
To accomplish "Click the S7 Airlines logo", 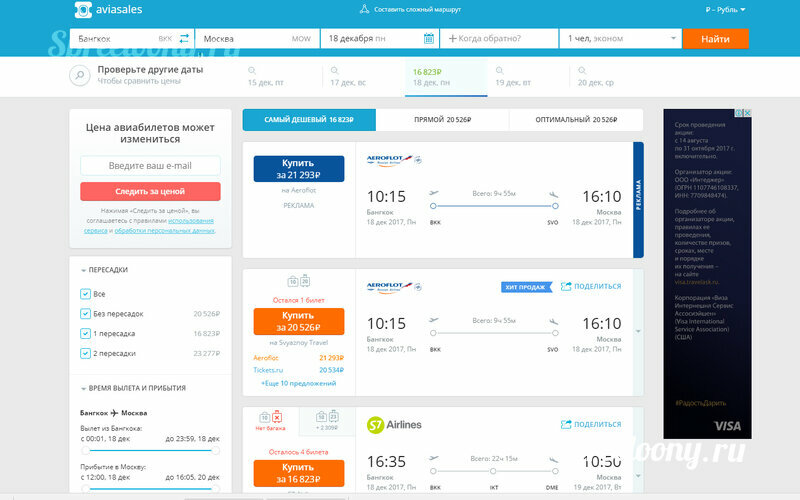I will pyautogui.click(x=395, y=424).
